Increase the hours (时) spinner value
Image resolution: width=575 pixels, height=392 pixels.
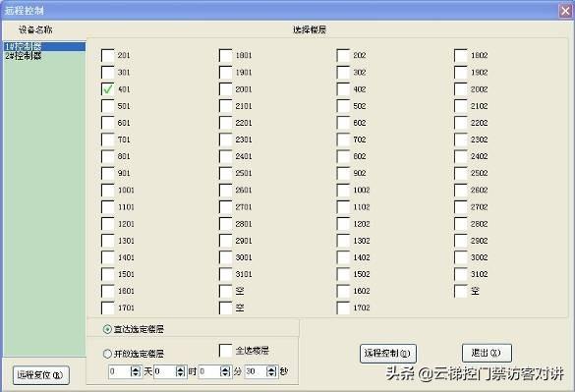tap(181, 369)
